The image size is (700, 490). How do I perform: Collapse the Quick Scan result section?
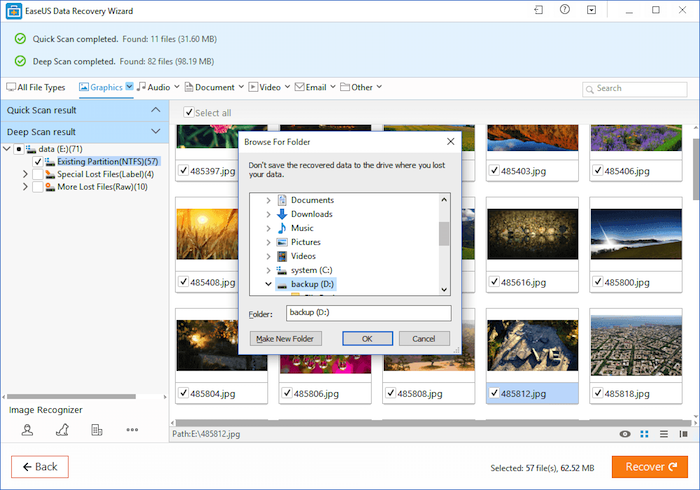[x=155, y=110]
